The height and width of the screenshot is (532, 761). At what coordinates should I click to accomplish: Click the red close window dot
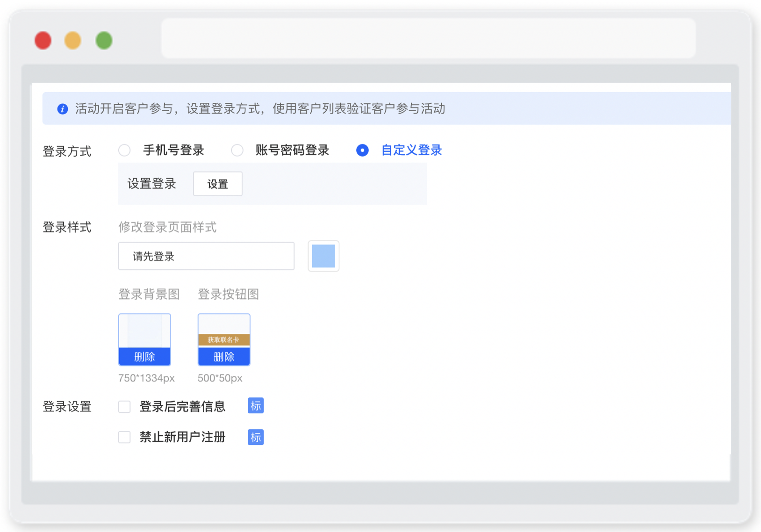click(43, 41)
